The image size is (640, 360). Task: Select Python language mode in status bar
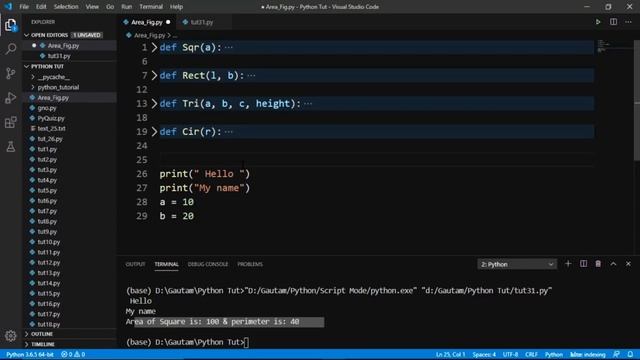(553, 354)
